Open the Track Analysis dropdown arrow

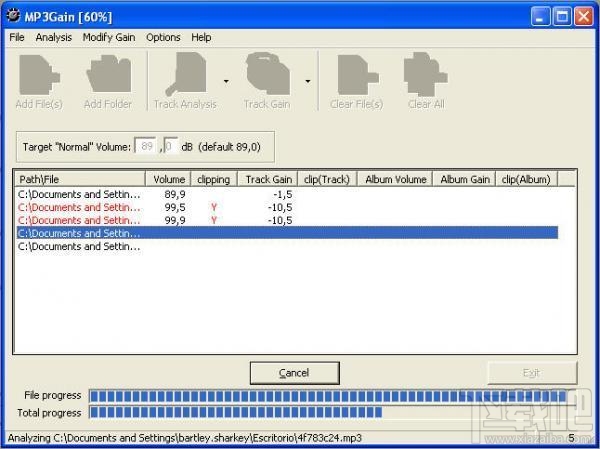pyautogui.click(x=226, y=81)
